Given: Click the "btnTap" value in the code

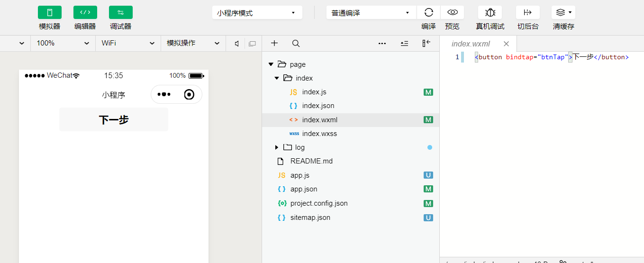Looking at the screenshot, I should (553, 57).
